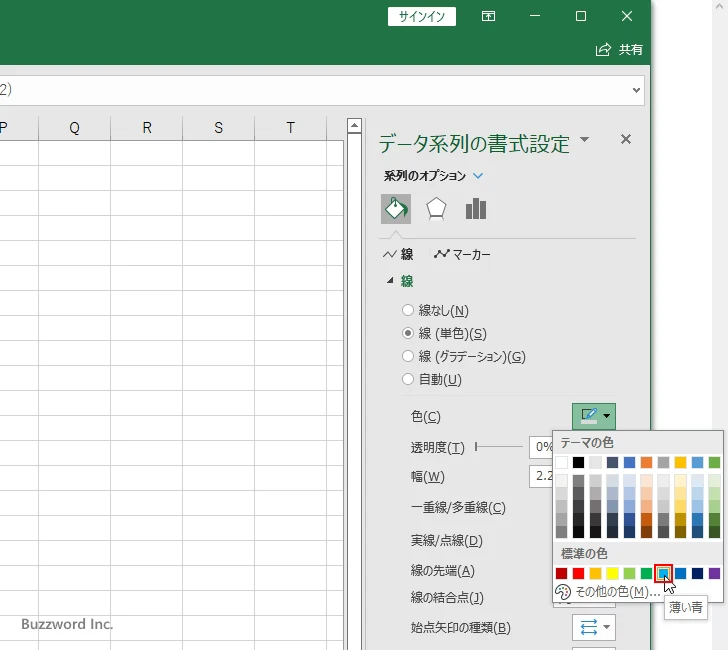Open the Effects pentagon tab
This screenshot has height=650, width=728.
coord(436,209)
